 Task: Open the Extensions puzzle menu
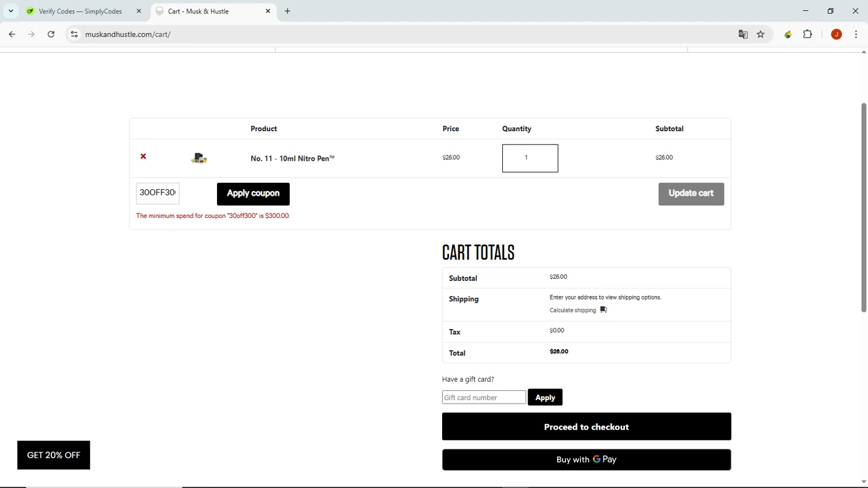pos(808,34)
